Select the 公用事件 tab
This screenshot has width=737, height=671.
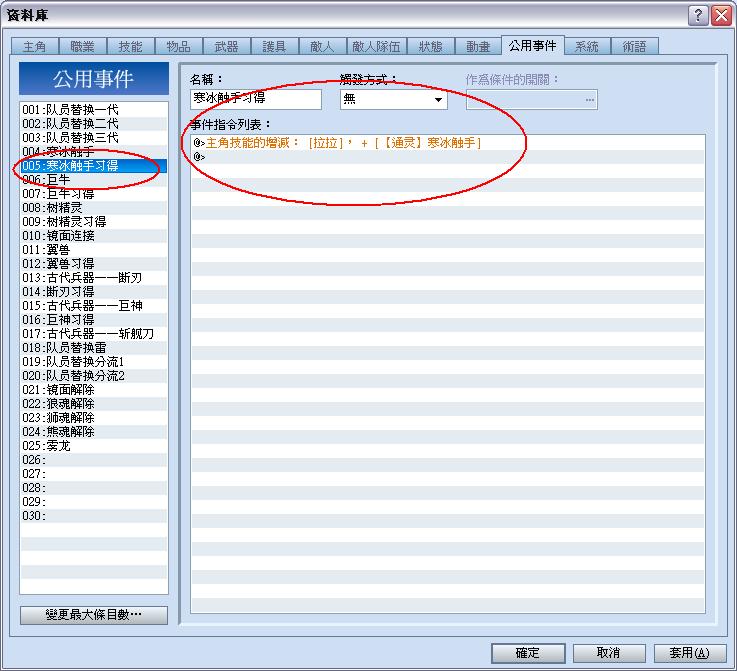coord(533,46)
